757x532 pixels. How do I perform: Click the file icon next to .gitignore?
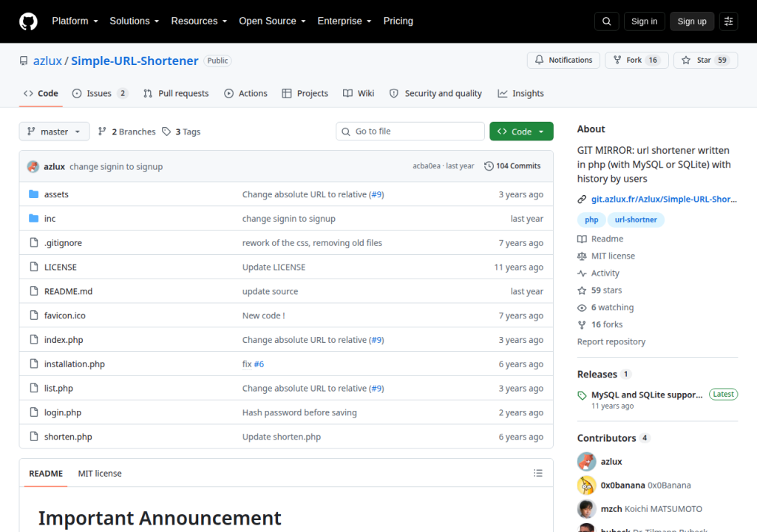click(33, 242)
